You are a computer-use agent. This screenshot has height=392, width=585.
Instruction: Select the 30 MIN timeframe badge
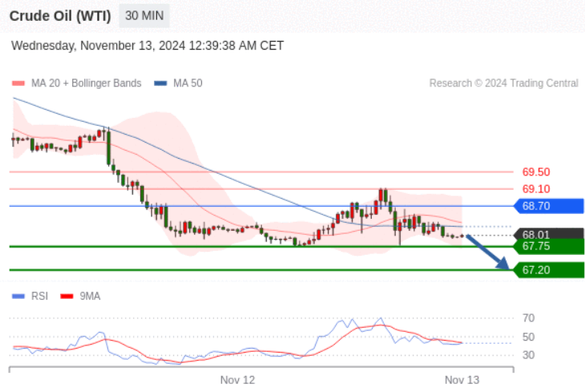[144, 15]
